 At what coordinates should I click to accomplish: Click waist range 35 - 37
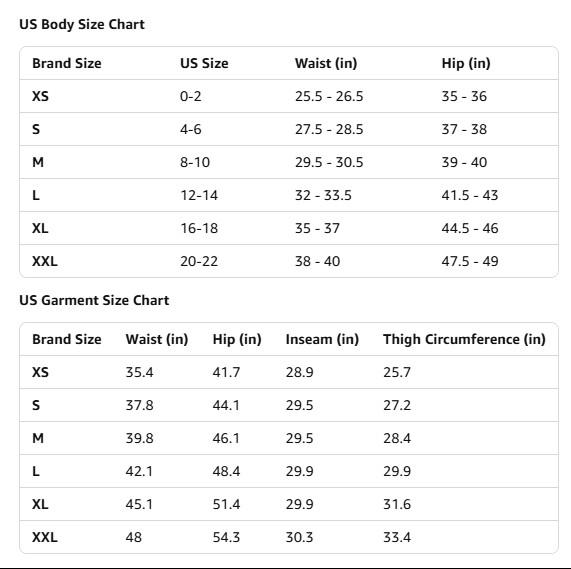tap(317, 228)
